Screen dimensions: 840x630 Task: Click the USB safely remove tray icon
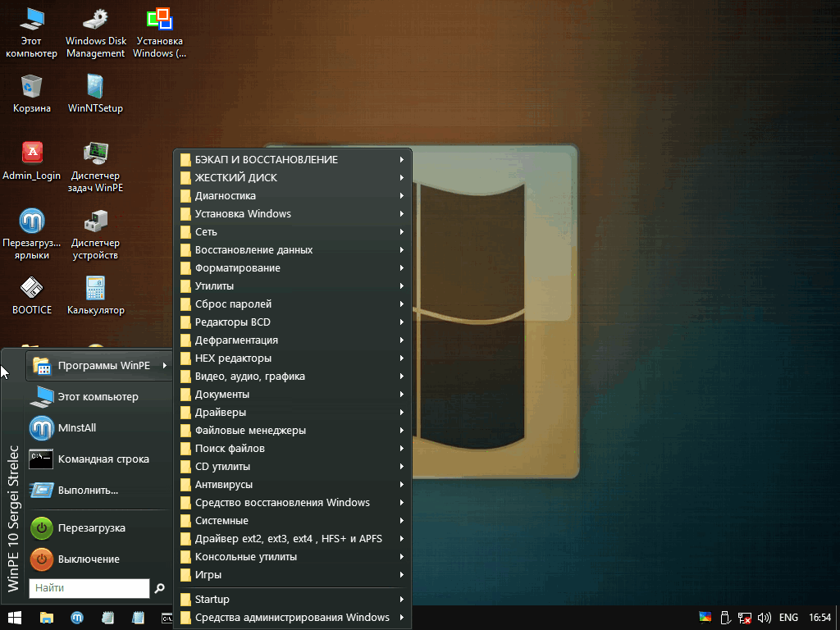tap(725, 618)
